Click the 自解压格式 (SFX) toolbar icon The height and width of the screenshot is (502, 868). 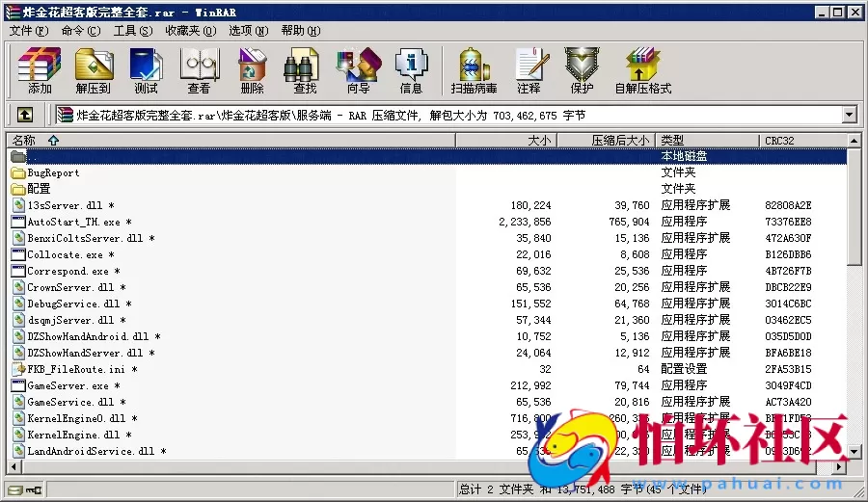pos(642,70)
